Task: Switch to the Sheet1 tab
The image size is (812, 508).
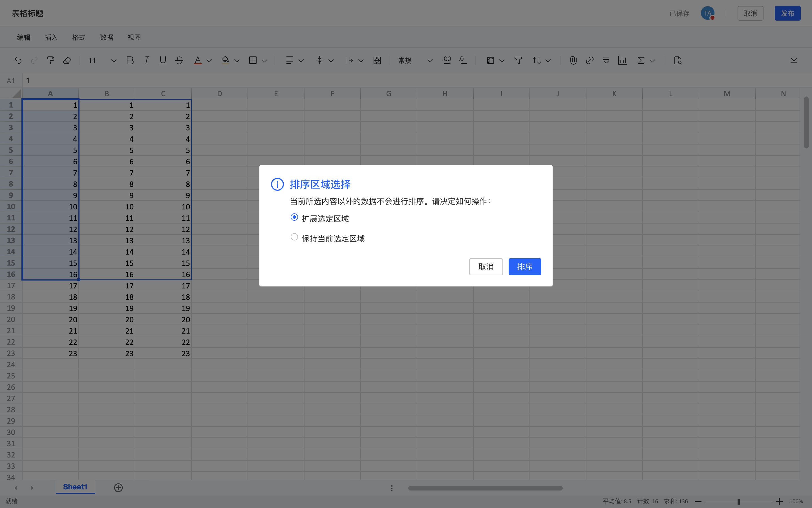Action: point(75,487)
